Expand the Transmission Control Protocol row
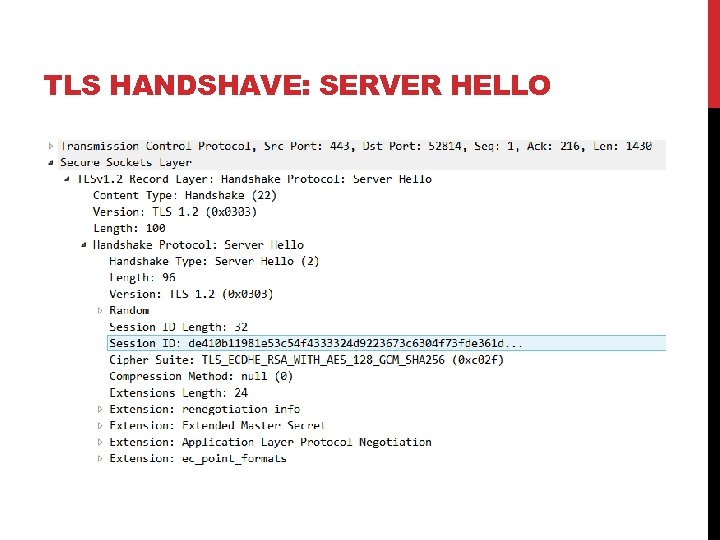Image resolution: width=720 pixels, height=540 pixels. (x=51, y=146)
